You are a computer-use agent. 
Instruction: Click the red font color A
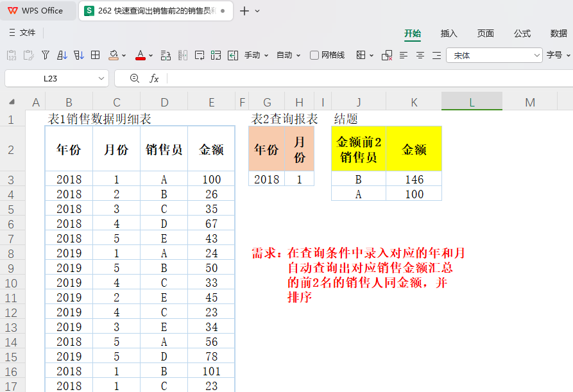tap(141, 55)
